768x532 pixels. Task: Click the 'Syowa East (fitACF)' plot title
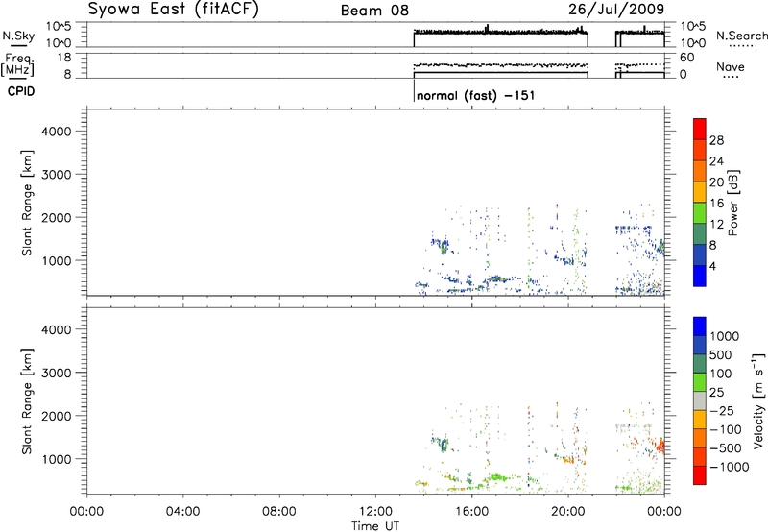coord(174,10)
